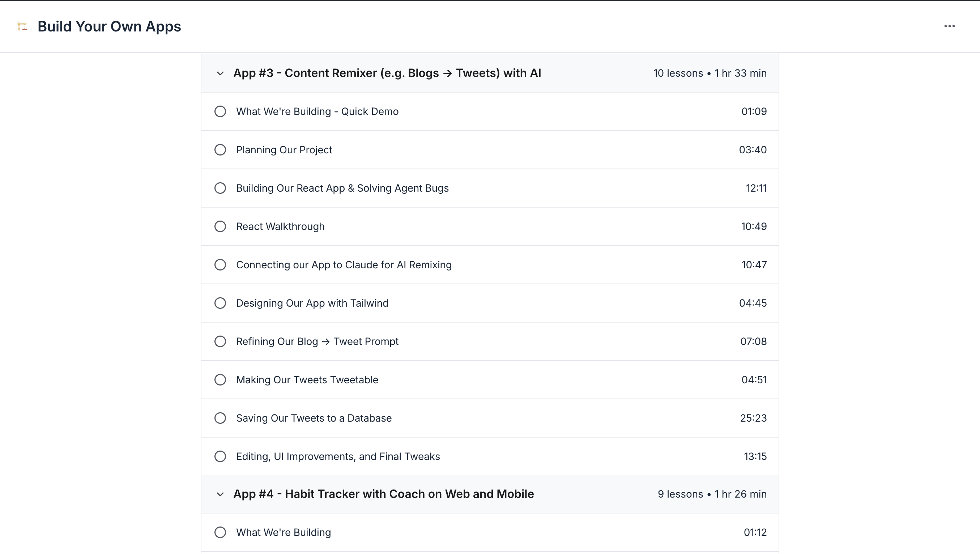This screenshot has height=554, width=980.
Task: Open Building Our React App & Solving Agent Bugs lesson
Action: pyautogui.click(x=342, y=188)
